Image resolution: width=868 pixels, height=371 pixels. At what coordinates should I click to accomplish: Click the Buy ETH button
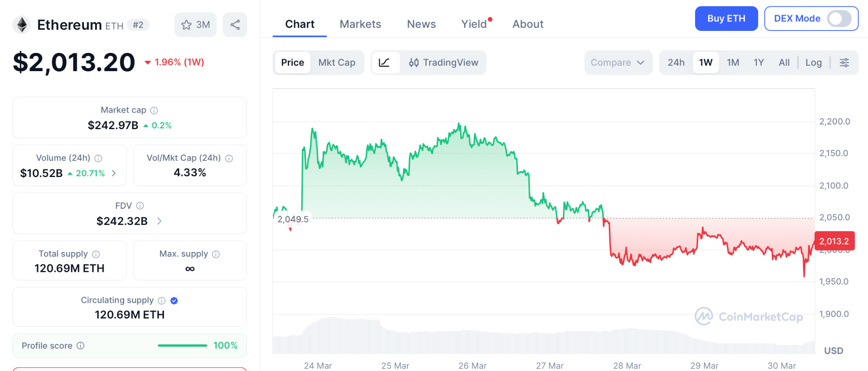click(726, 19)
